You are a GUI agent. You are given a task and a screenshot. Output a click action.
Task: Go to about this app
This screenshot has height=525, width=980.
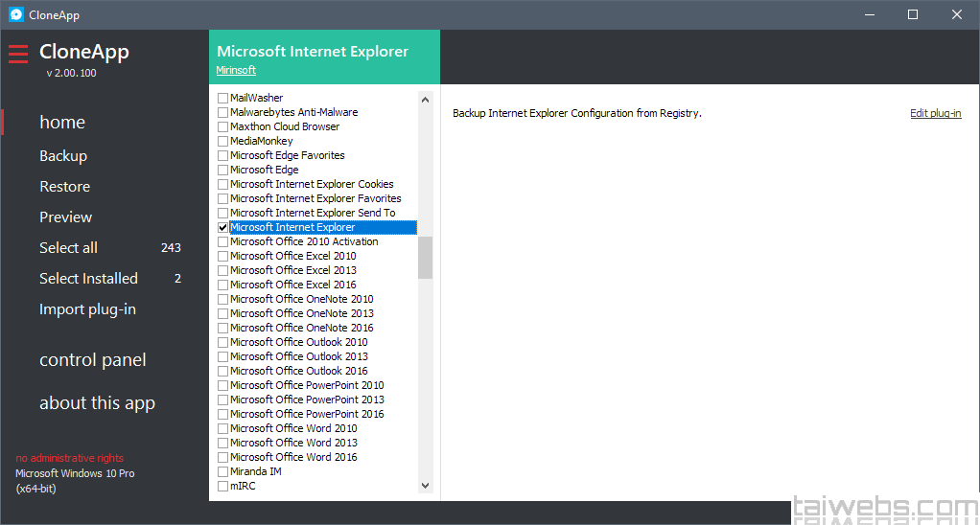[97, 403]
